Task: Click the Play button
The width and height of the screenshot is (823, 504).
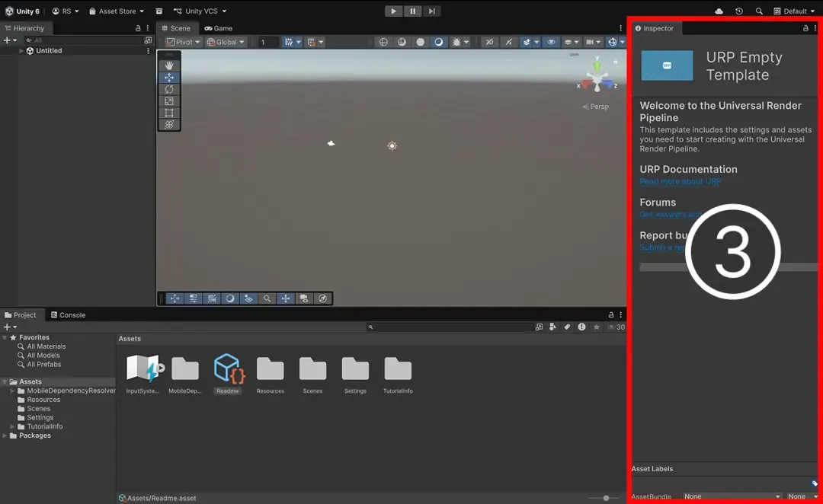Action: tap(393, 11)
